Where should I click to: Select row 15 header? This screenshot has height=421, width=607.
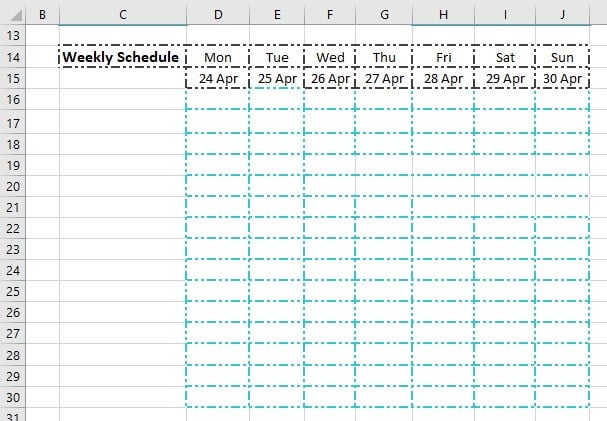coord(13,78)
